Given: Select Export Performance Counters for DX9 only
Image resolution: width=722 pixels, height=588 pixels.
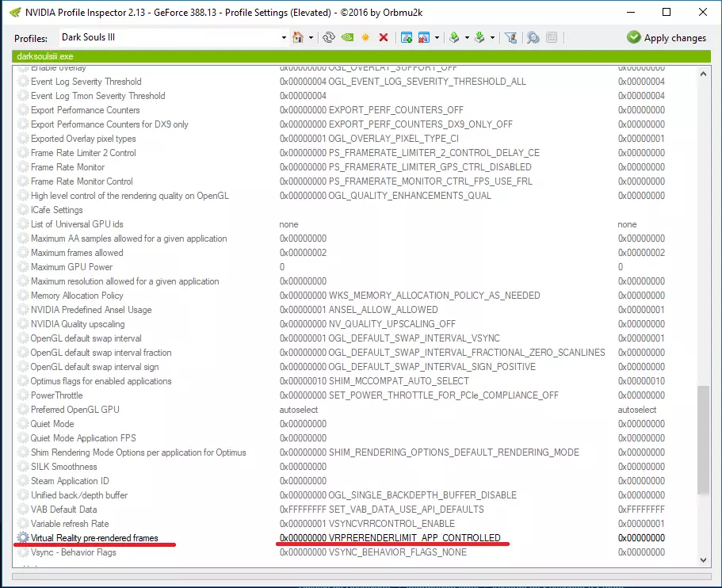Looking at the screenshot, I should (109, 124).
